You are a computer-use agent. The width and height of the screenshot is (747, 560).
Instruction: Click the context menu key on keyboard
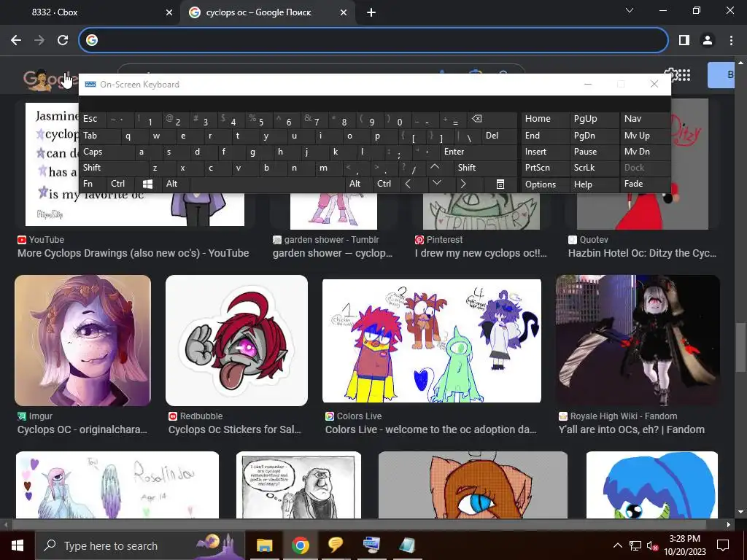tap(500, 184)
